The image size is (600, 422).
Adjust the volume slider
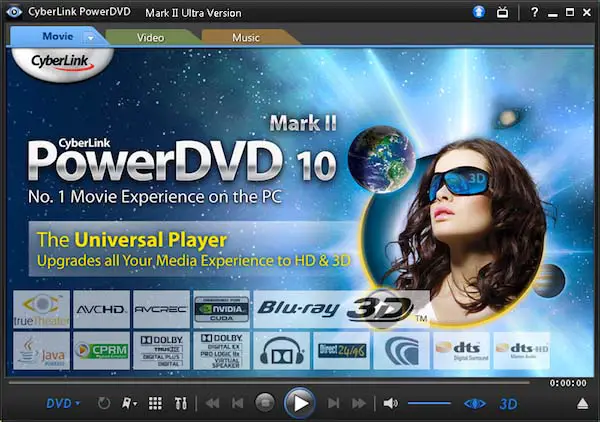point(429,403)
